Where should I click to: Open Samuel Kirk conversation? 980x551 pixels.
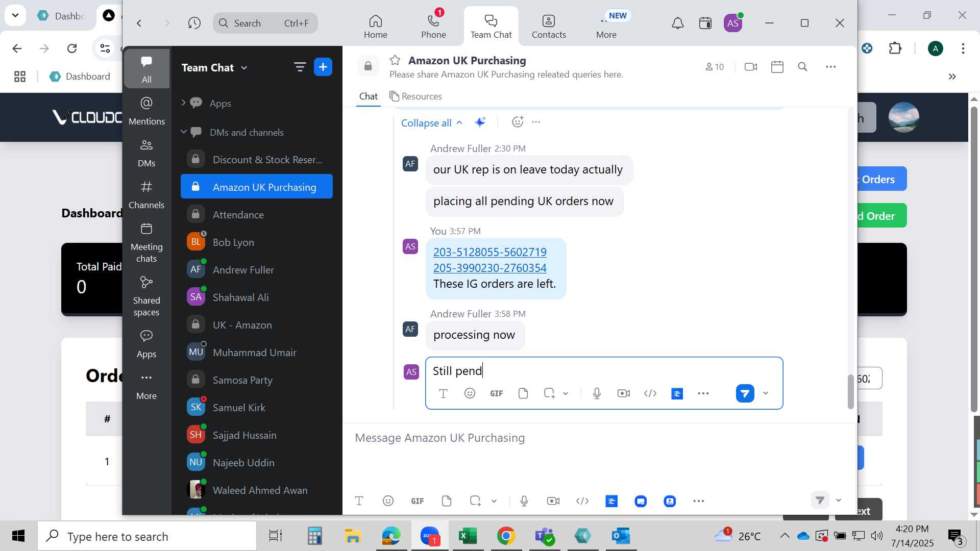pos(257,408)
